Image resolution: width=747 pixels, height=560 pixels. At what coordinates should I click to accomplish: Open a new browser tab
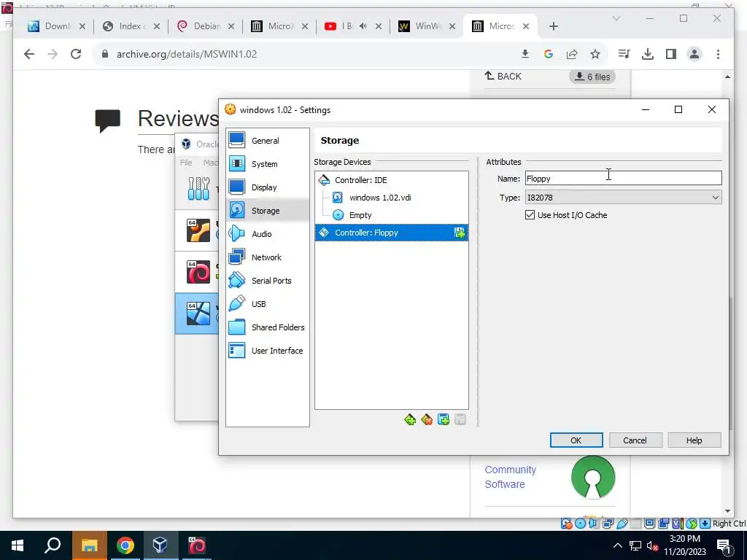pyautogui.click(x=553, y=26)
